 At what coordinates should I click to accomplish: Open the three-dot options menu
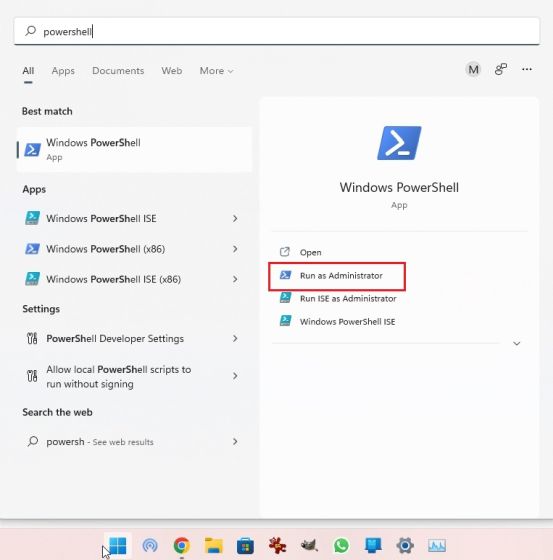point(527,69)
